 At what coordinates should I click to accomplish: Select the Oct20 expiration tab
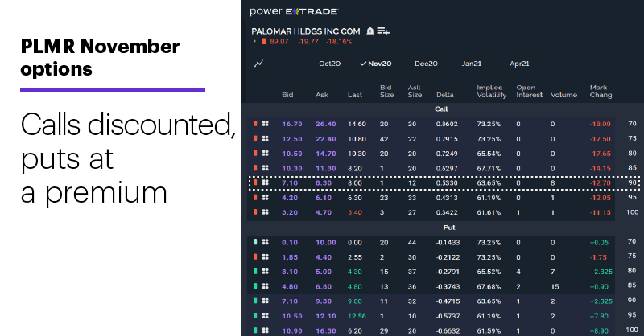330,64
